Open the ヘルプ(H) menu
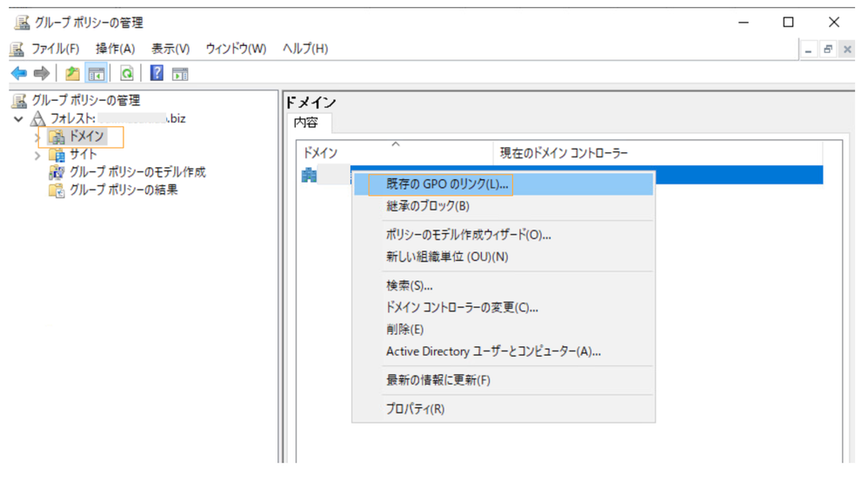 tap(305, 49)
